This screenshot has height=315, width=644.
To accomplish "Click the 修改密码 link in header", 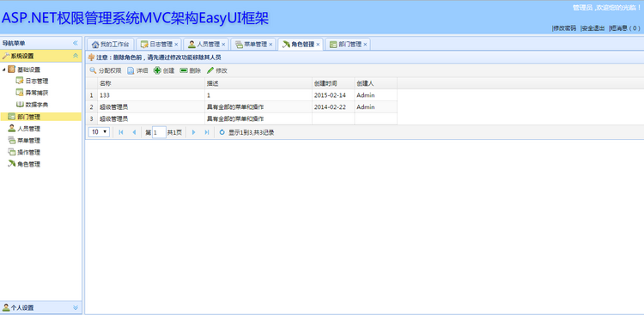I will (x=565, y=28).
